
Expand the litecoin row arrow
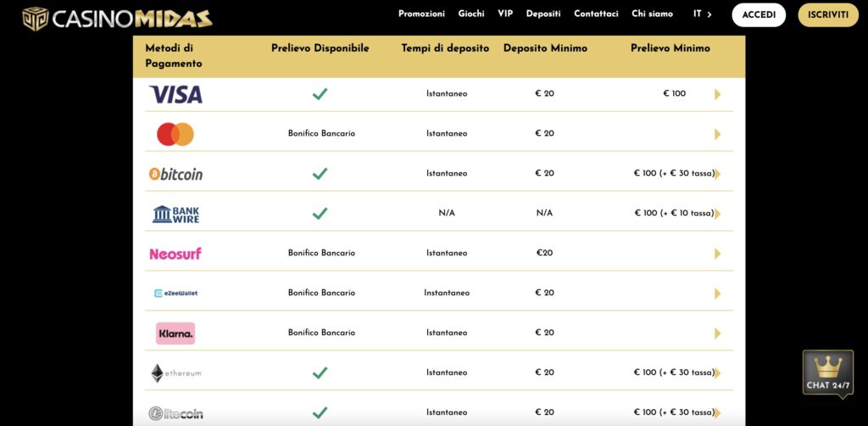[717, 413]
